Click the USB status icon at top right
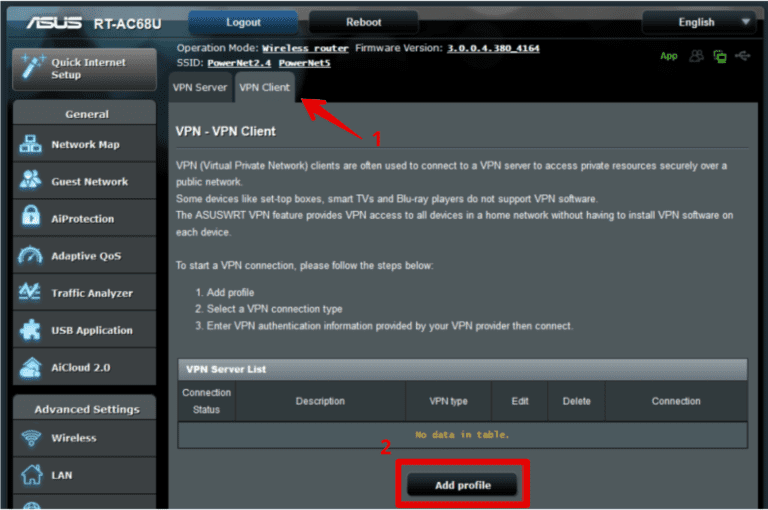The width and height of the screenshot is (768, 510). (743, 56)
